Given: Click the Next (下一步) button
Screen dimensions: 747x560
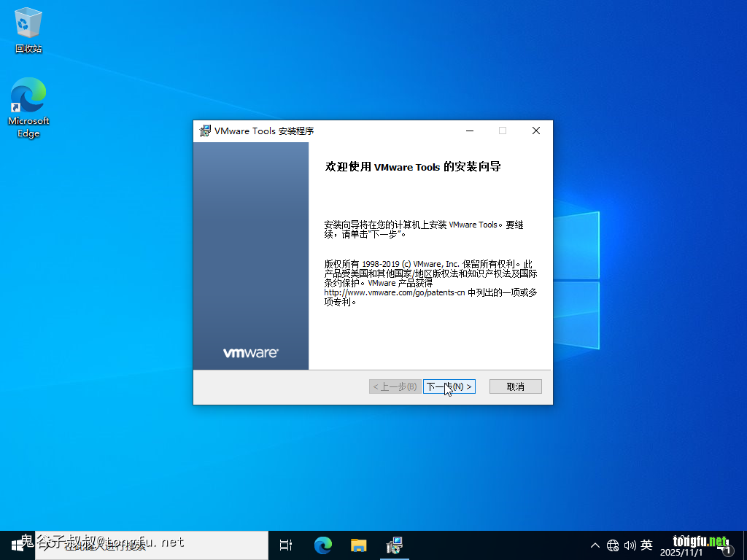Looking at the screenshot, I should (449, 386).
